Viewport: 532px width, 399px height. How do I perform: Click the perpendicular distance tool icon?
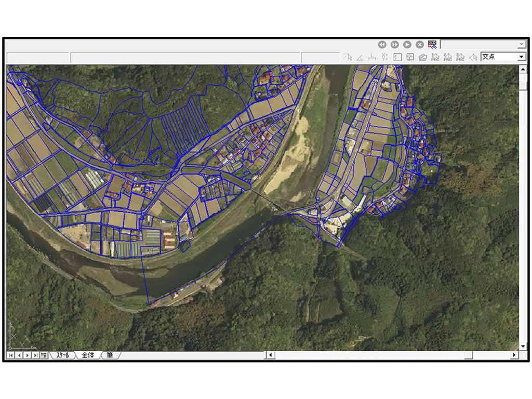(x=372, y=57)
